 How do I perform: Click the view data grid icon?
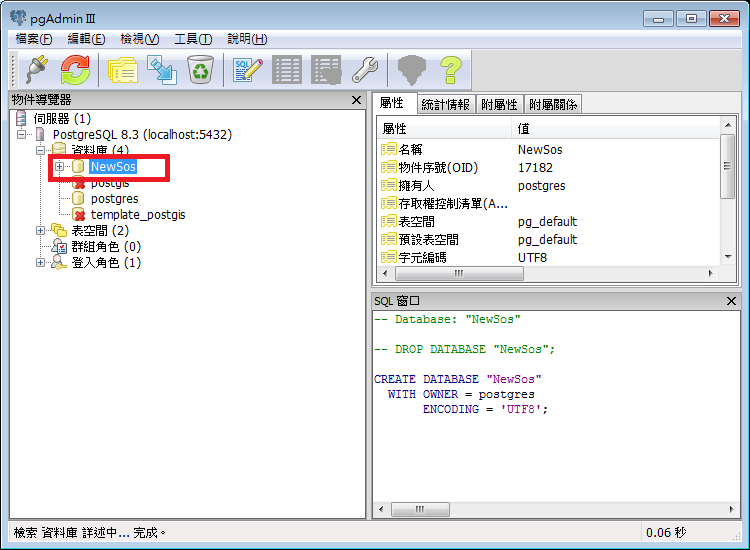click(287, 70)
